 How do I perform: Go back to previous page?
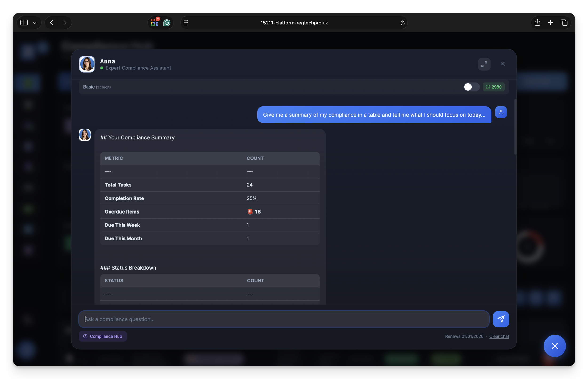[x=52, y=23]
